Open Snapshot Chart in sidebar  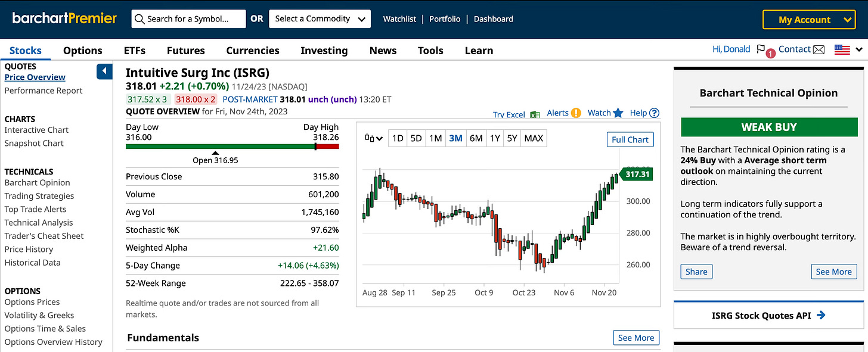tap(34, 143)
